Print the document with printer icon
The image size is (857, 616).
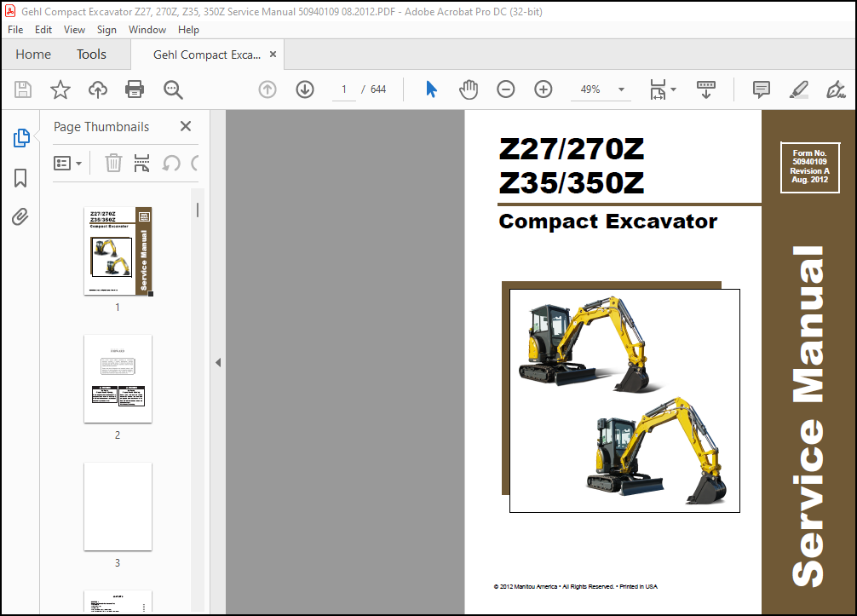[x=135, y=89]
